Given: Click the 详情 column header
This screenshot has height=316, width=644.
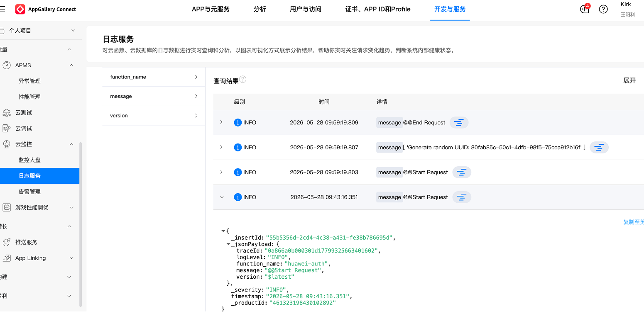Looking at the screenshot, I should (382, 102).
